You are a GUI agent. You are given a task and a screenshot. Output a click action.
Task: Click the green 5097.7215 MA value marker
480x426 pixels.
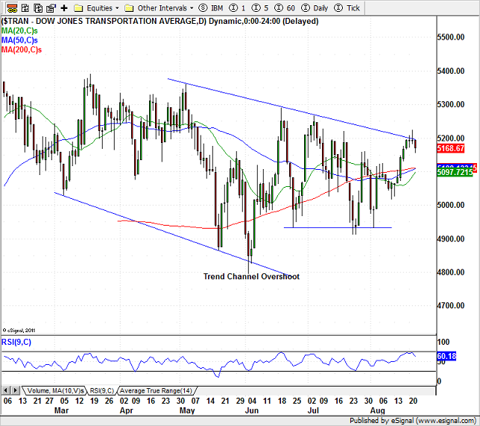pyautogui.click(x=455, y=172)
